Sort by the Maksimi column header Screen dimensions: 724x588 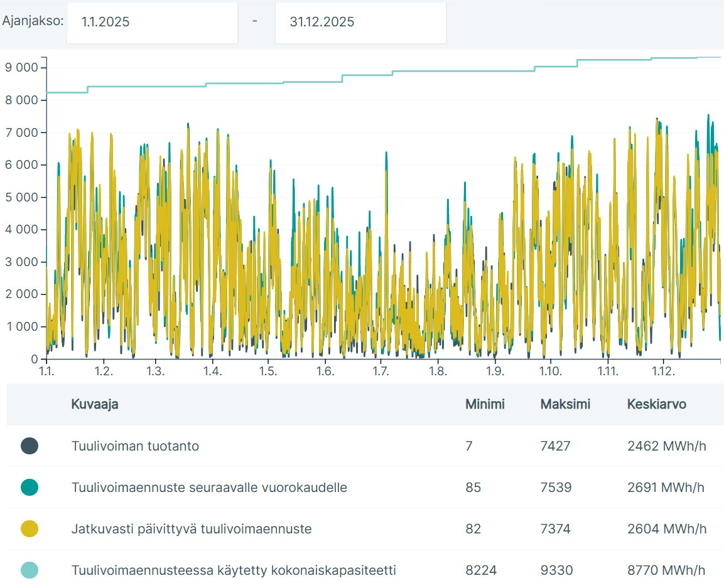pyautogui.click(x=565, y=404)
